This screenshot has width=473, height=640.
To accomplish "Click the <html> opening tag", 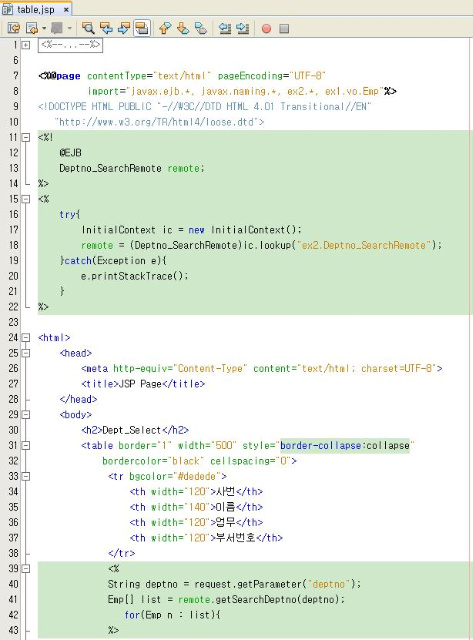I will tap(54, 338).
